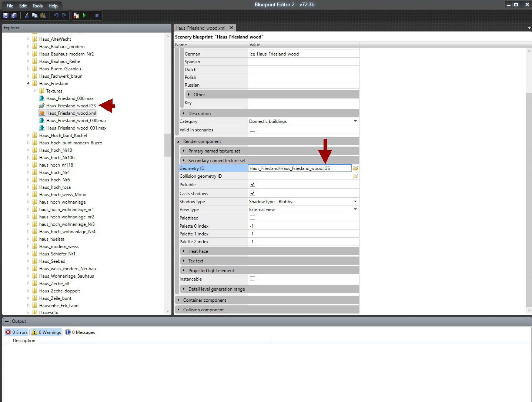Image resolution: width=532 pixels, height=402 pixels.
Task: Expand the Primary named texture set
Action: tap(184, 151)
